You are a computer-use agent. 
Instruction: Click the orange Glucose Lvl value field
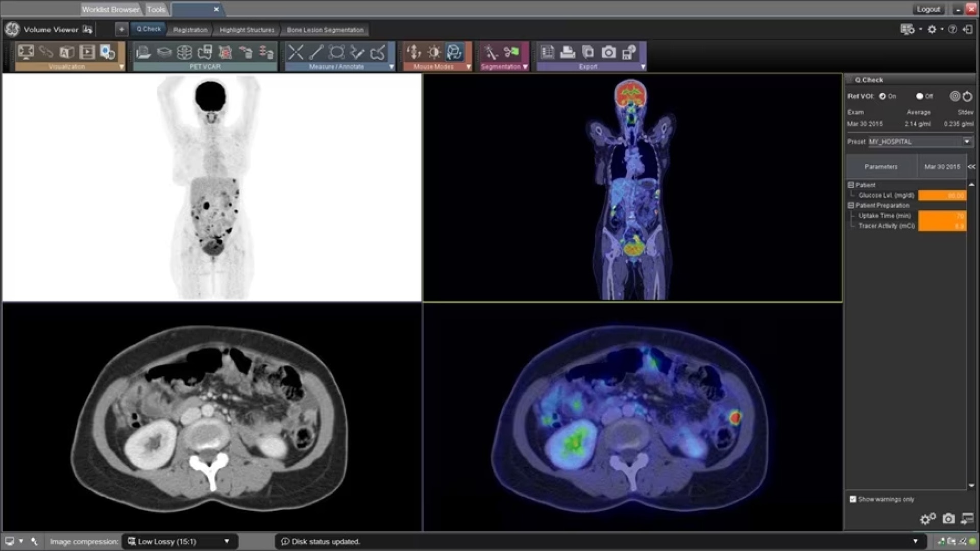tap(942, 195)
